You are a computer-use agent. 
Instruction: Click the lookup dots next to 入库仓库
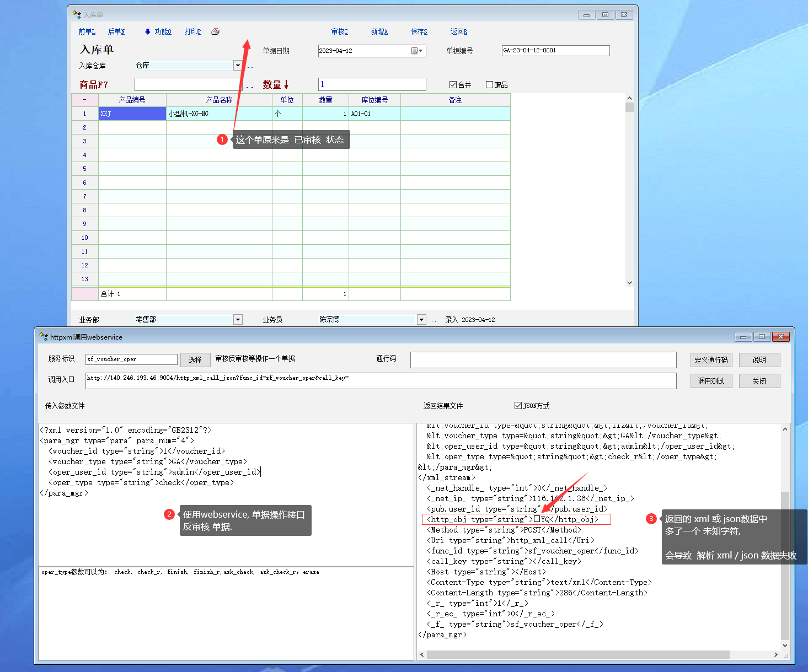tap(250, 66)
